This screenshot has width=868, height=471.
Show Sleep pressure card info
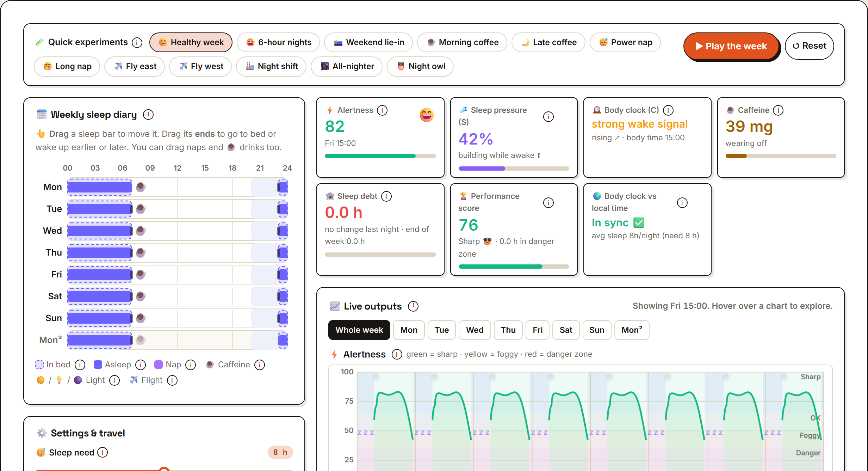pos(548,117)
